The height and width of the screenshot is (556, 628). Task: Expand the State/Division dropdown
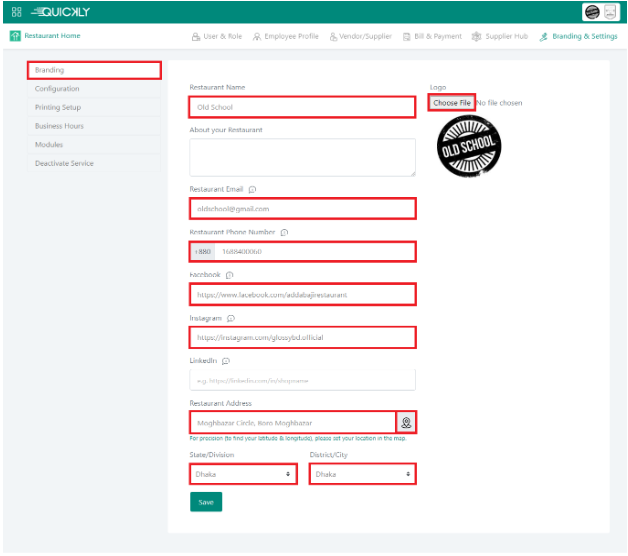[244, 474]
